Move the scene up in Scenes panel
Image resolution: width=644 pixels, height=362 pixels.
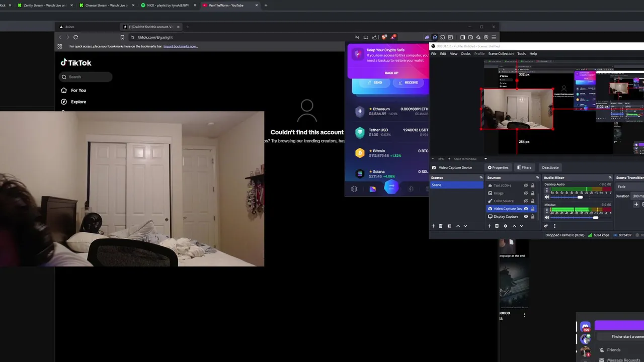pos(458,226)
